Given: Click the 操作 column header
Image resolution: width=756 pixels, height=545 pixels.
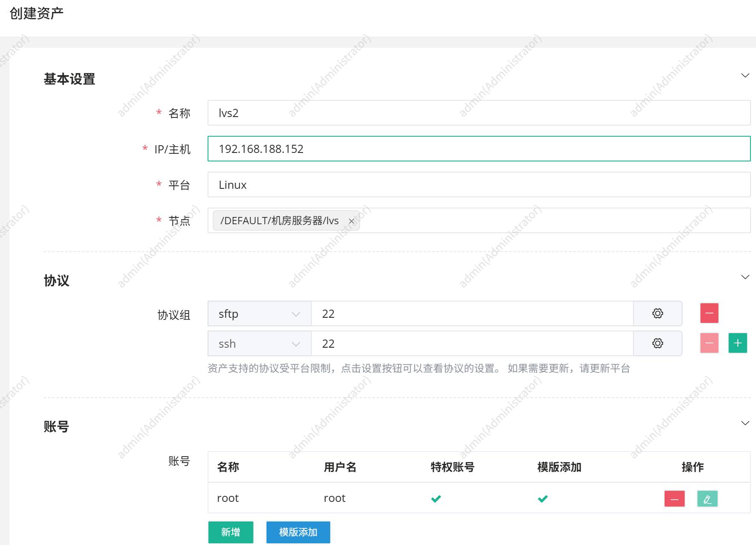Looking at the screenshot, I should (x=692, y=467).
